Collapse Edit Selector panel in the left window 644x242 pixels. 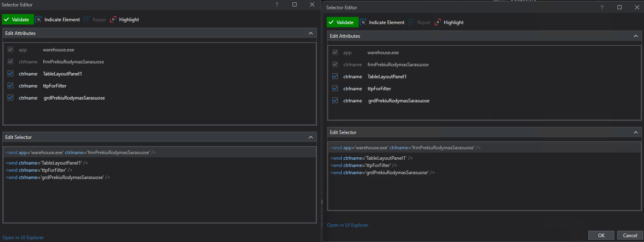point(311,137)
